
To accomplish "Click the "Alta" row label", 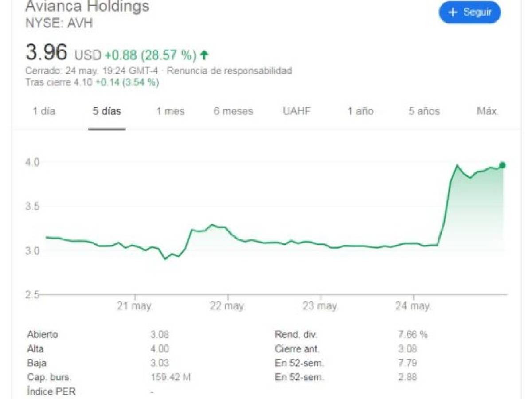I will (x=35, y=349).
